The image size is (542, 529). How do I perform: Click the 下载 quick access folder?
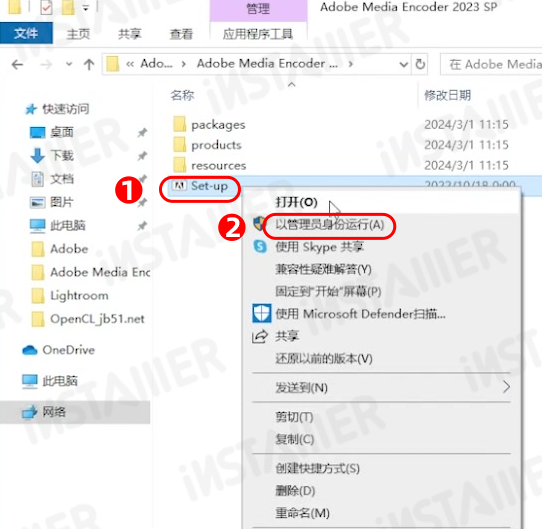click(62, 155)
